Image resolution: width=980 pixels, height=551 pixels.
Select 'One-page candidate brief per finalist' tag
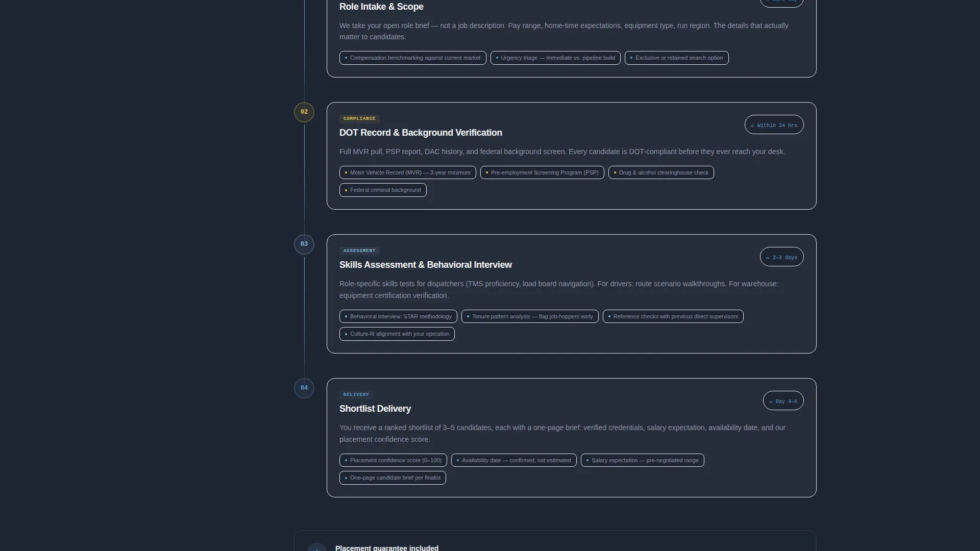393,478
